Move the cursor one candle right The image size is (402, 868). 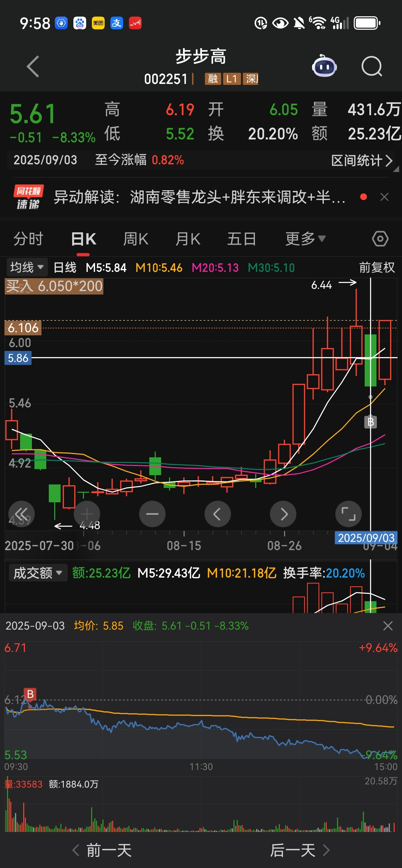click(x=283, y=514)
